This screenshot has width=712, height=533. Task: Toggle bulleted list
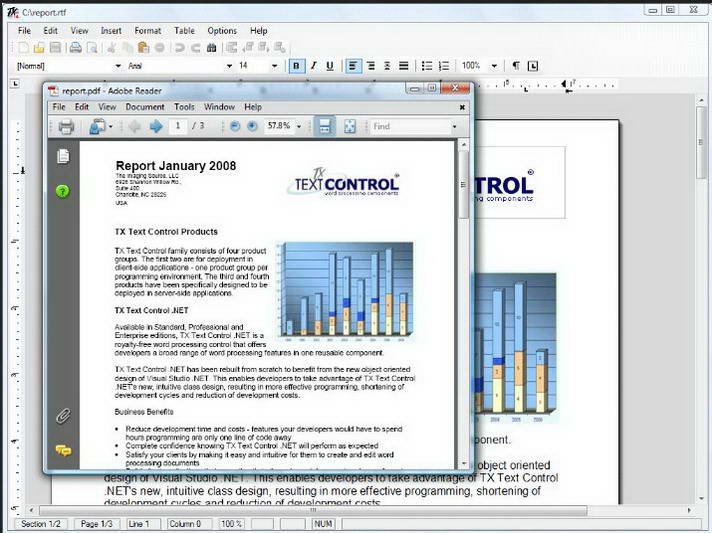427,66
